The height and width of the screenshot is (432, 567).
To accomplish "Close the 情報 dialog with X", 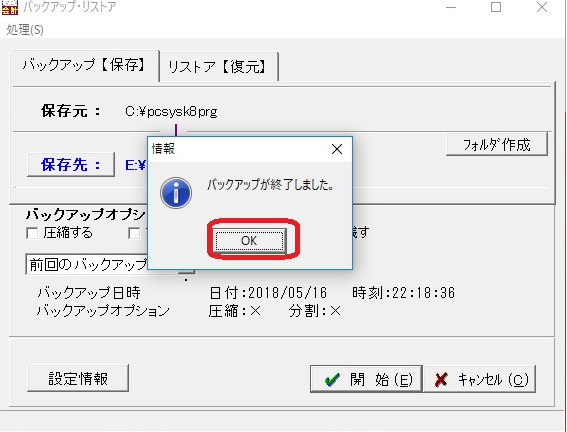I will click(x=337, y=149).
